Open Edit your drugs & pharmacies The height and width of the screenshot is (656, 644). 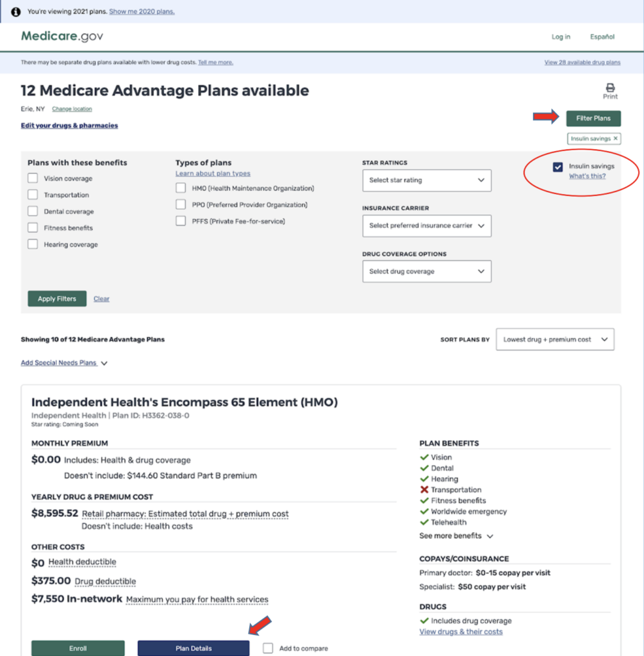(69, 126)
